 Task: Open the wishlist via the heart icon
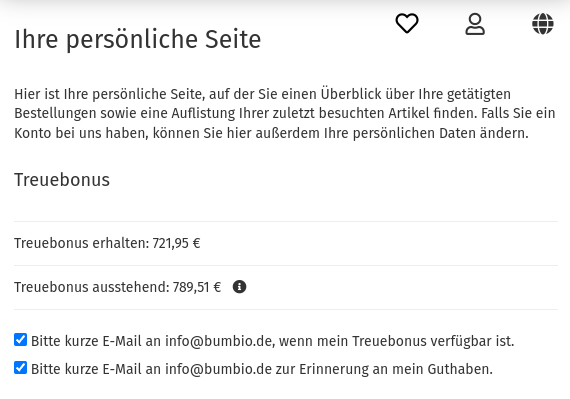coord(407,24)
